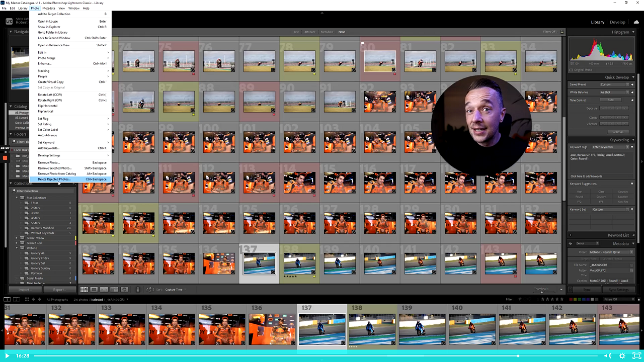644x362 pixels.
Task: Click the cloud sync status icon
Action: coord(636,22)
